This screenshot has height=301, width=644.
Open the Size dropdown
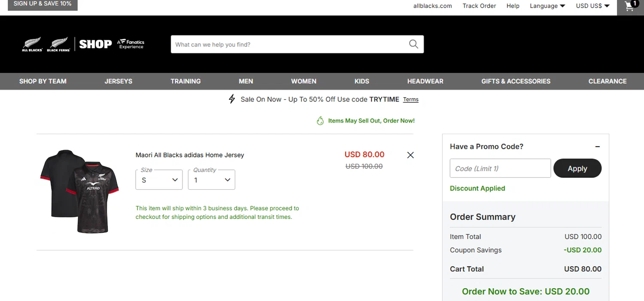tap(159, 180)
